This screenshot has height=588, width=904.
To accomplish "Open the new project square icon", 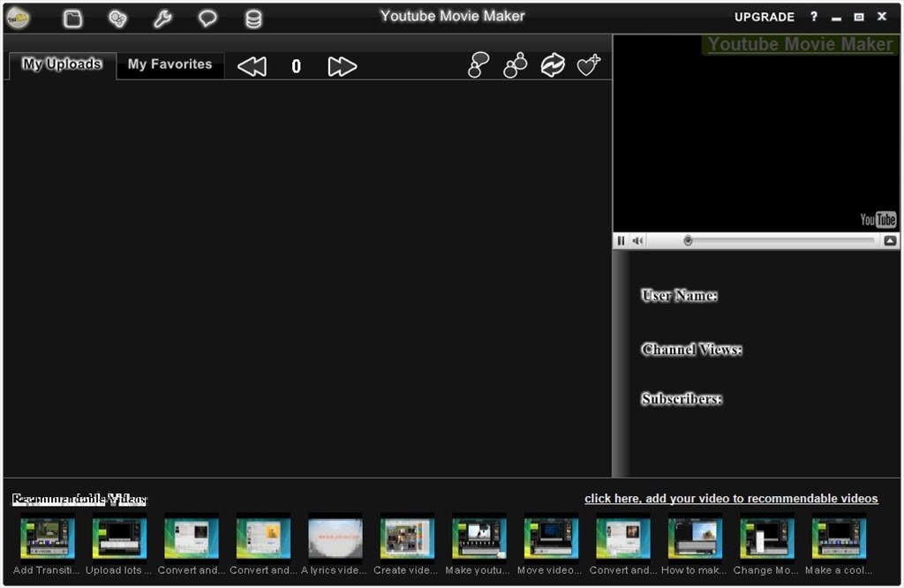I will pyautogui.click(x=72, y=19).
